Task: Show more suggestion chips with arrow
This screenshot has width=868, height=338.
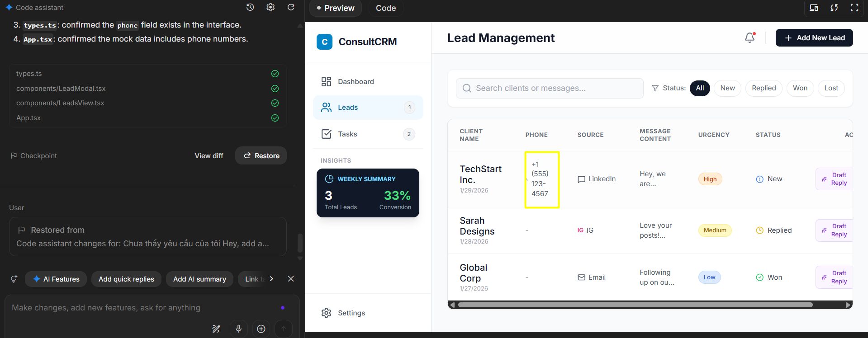Action: (x=271, y=279)
